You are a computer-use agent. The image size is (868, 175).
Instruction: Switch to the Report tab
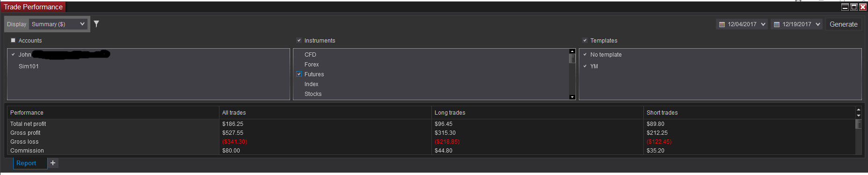coord(26,163)
